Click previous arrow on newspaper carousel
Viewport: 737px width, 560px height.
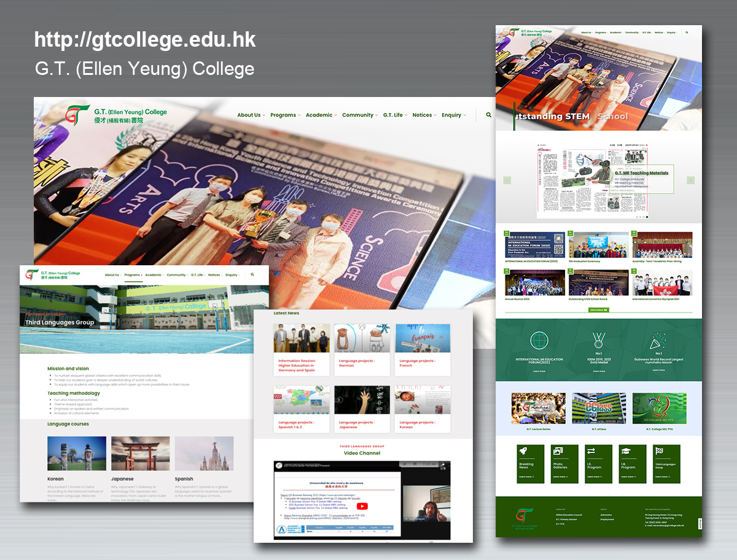click(507, 181)
